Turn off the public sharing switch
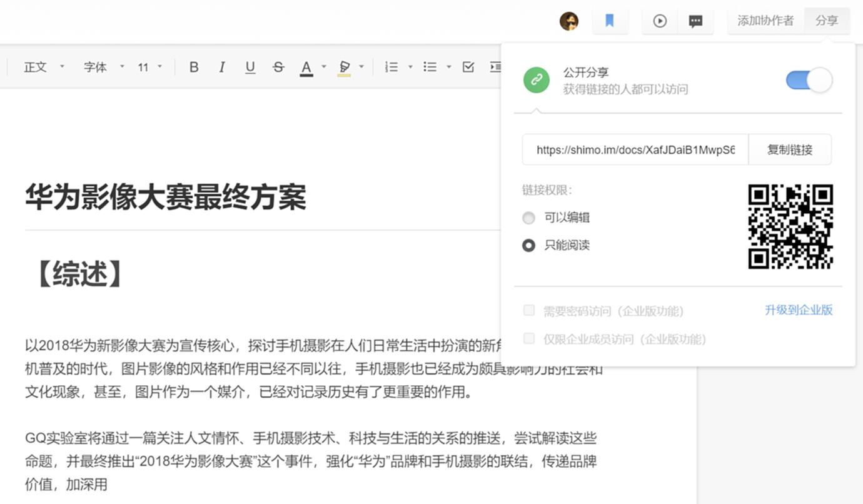Screen dimensions: 863x504 (x=809, y=80)
